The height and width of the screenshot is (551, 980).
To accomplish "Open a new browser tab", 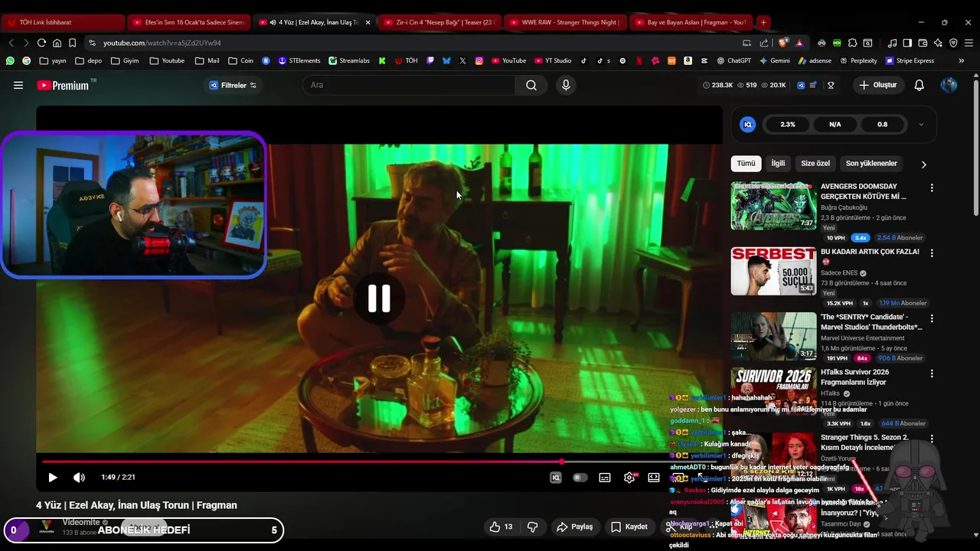I will click(x=763, y=22).
